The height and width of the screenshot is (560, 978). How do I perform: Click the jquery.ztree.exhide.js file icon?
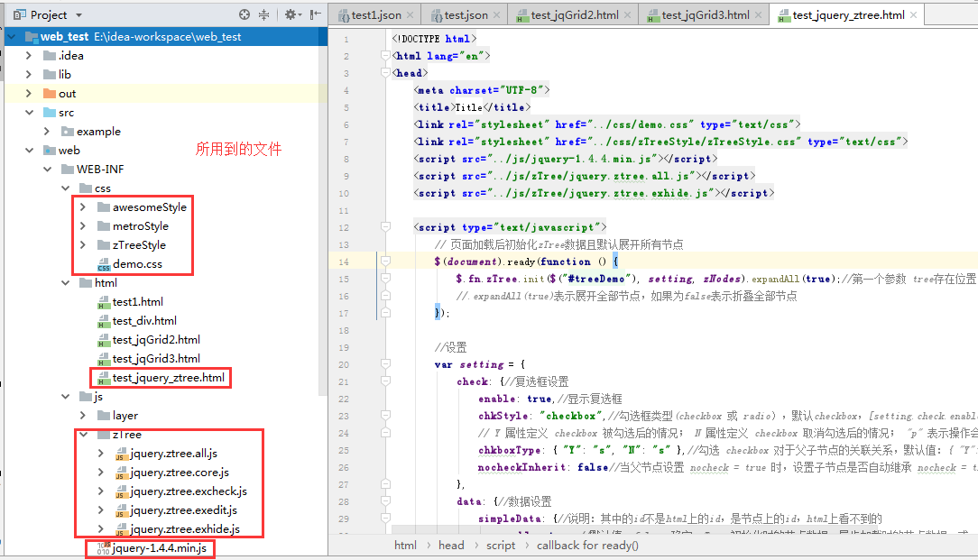pos(122,529)
